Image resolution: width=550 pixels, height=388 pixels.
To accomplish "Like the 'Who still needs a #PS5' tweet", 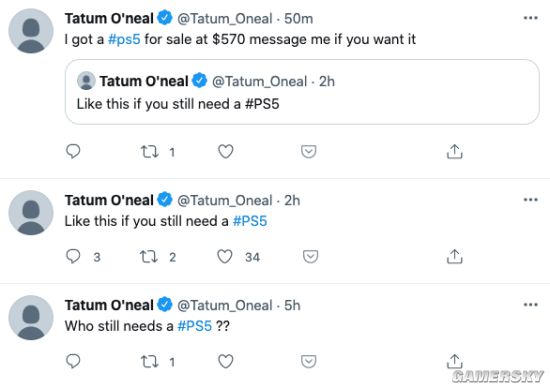I will pyautogui.click(x=226, y=361).
